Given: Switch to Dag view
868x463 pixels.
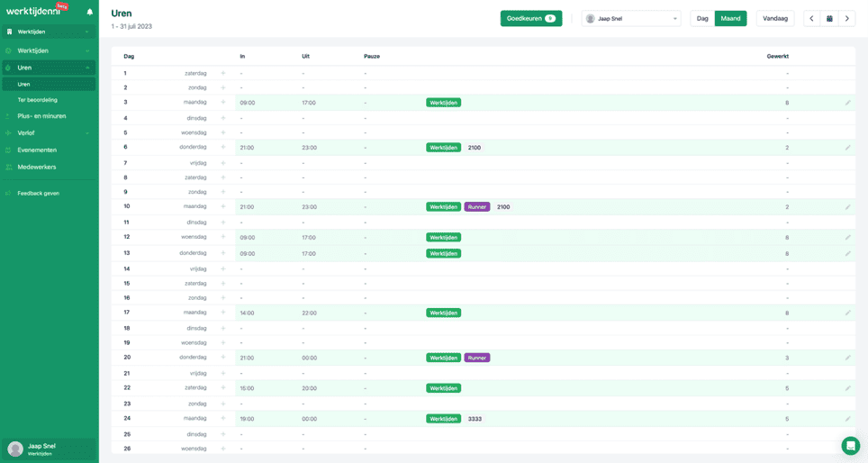Looking at the screenshot, I should tap(702, 18).
